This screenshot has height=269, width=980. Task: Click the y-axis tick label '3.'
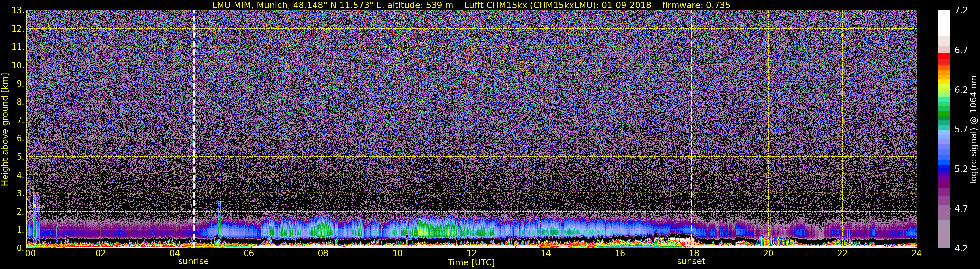coord(20,193)
